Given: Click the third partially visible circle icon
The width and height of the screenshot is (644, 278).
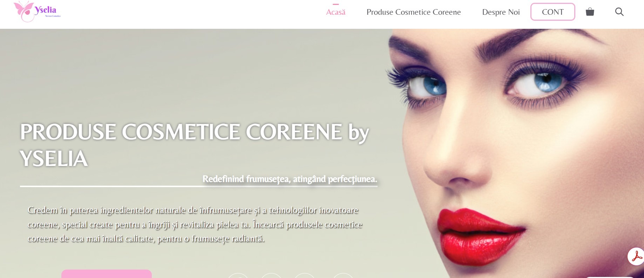Looking at the screenshot, I should point(305,276).
